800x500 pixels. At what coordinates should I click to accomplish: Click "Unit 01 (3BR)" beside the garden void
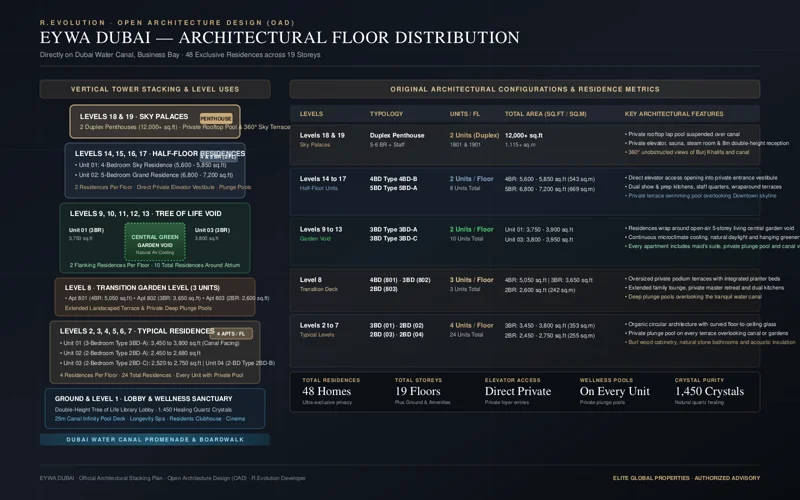[86, 230]
